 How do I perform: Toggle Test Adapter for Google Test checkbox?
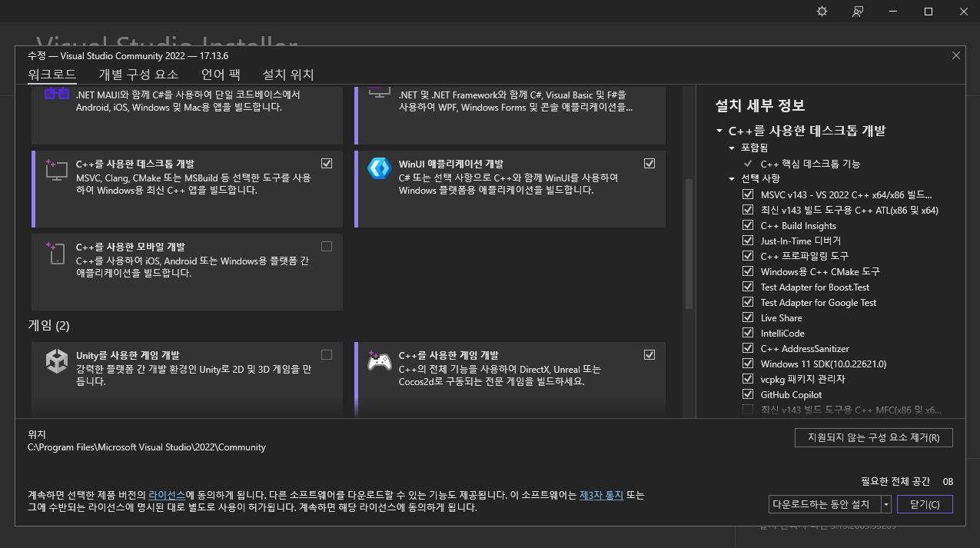tap(748, 302)
